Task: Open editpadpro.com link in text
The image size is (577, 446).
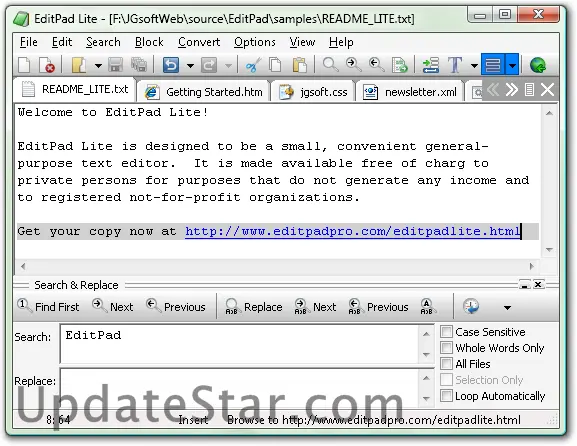Action: (x=353, y=231)
